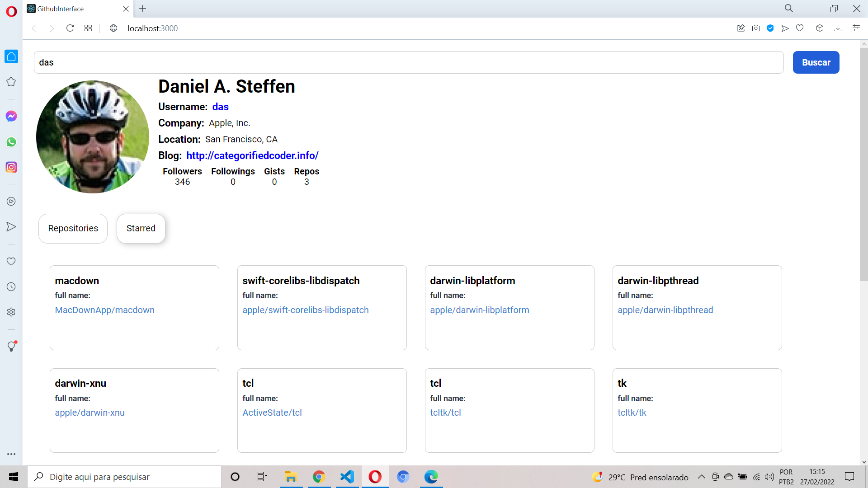Image resolution: width=868 pixels, height=488 pixels.
Task: Open Speed Dial grid icon
Action: pos(88,28)
